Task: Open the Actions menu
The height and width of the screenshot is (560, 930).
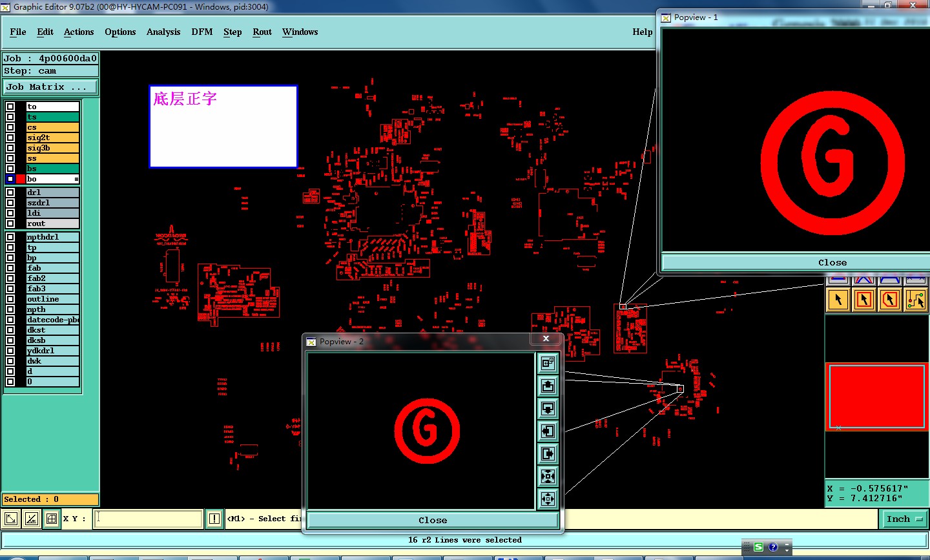Action: click(x=79, y=32)
